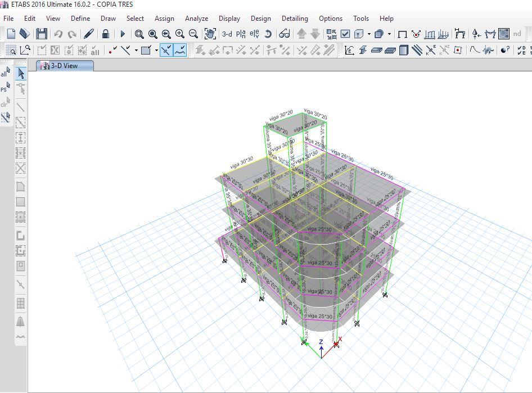Select the 3-D View tab
Screen dimensions: 532x393
[x=65, y=66]
